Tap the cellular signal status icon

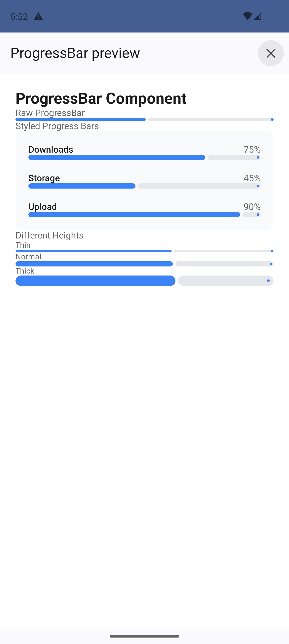pos(258,16)
